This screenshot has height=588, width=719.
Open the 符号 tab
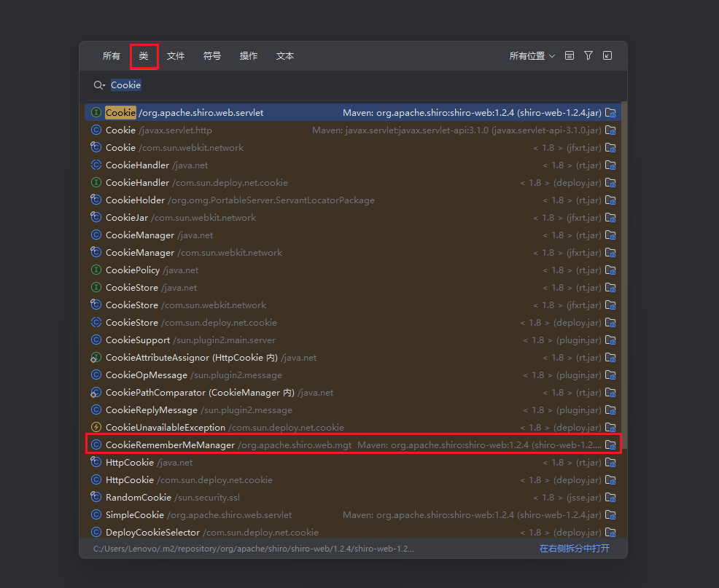pos(212,56)
